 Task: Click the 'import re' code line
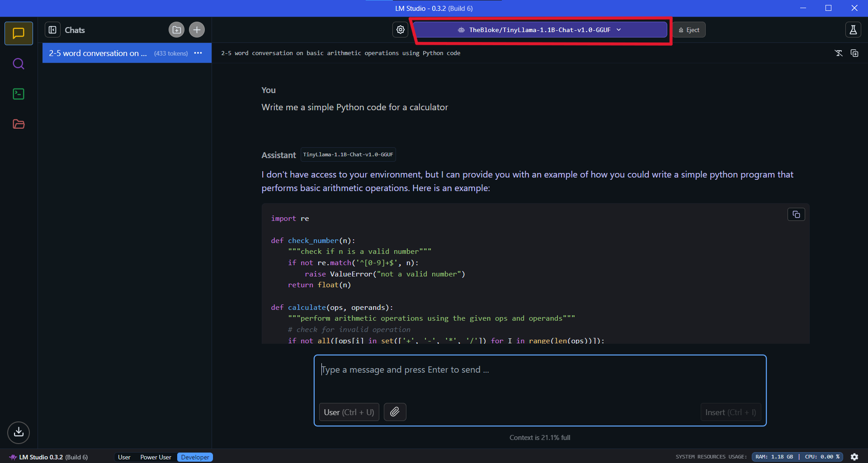click(x=290, y=218)
